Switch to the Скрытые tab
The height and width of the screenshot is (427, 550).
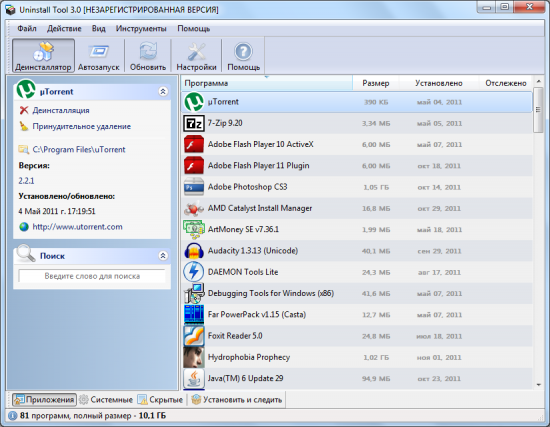(160, 400)
